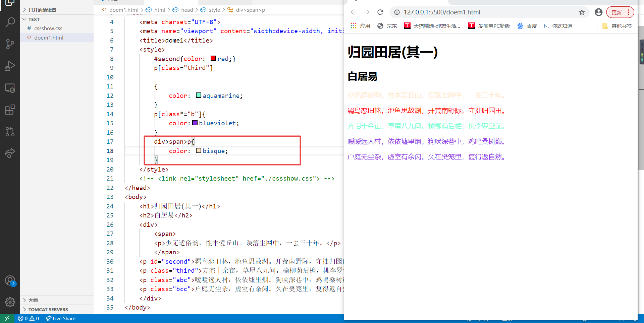Click inside the browser address bar
The width and height of the screenshot is (644, 323).
coord(470,12)
